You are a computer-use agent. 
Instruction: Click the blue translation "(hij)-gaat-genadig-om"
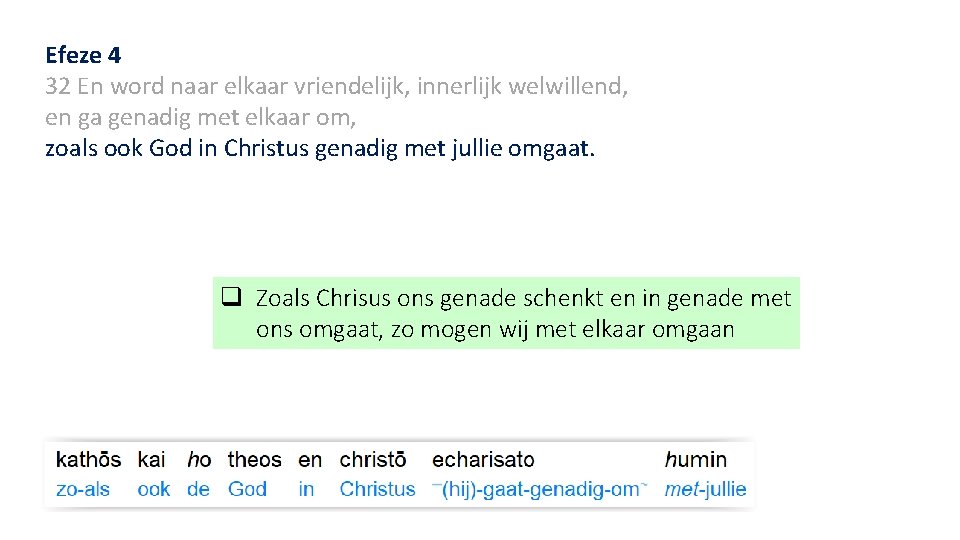(540, 489)
